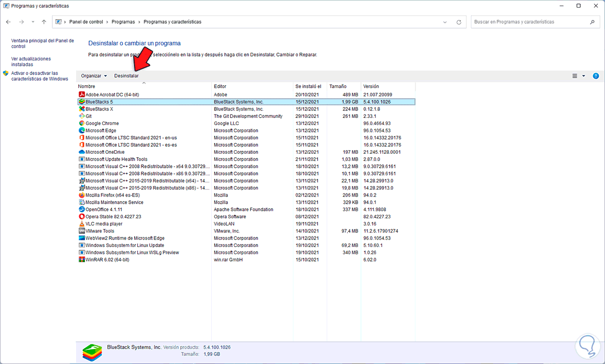Expand the chevron after Panel de control
The height and width of the screenshot is (364, 605).
107,22
